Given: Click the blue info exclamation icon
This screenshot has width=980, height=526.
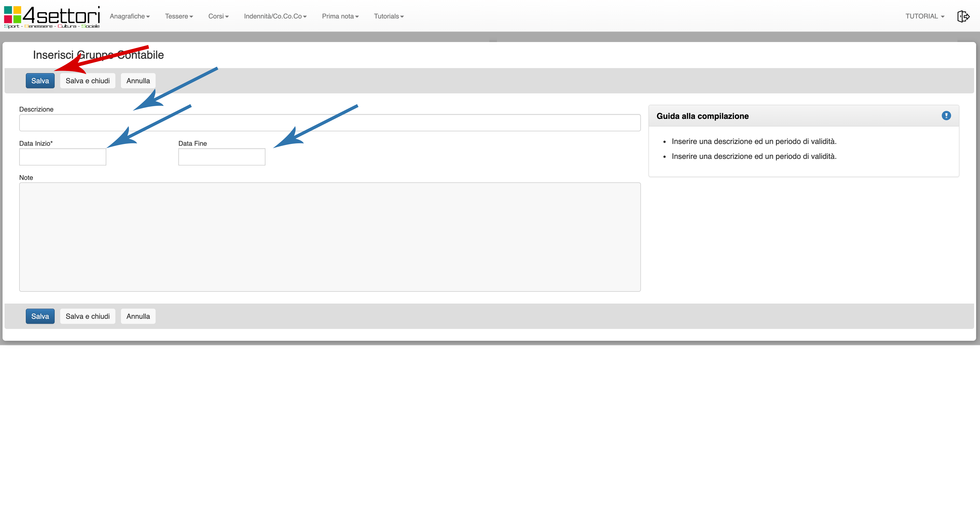Looking at the screenshot, I should 946,116.
